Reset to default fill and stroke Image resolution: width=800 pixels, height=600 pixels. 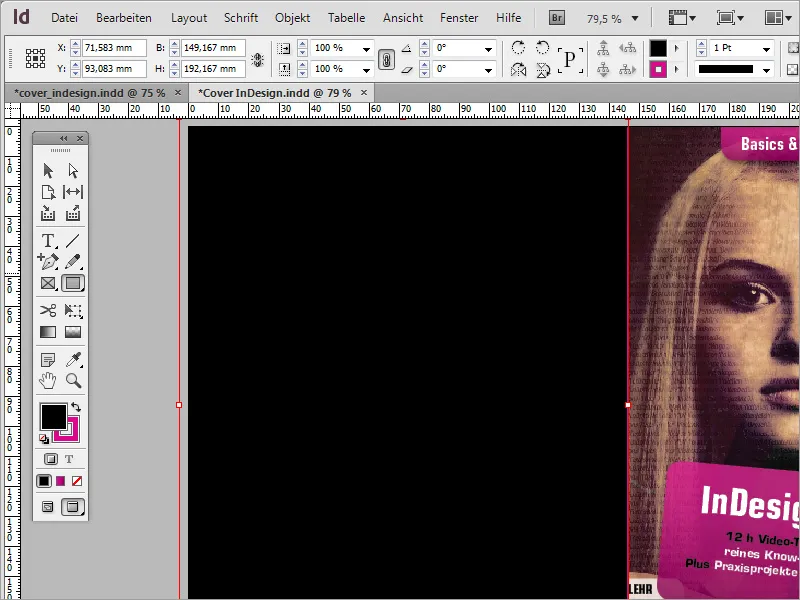pos(44,438)
